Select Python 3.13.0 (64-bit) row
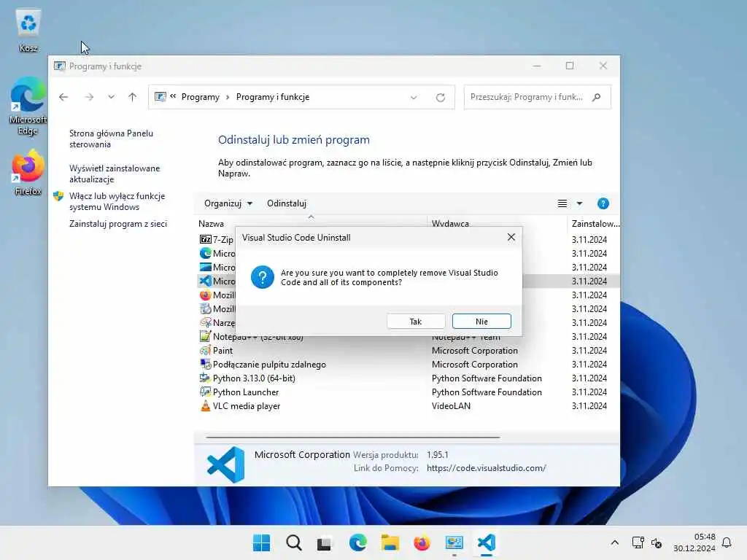747x560 pixels. (x=409, y=378)
